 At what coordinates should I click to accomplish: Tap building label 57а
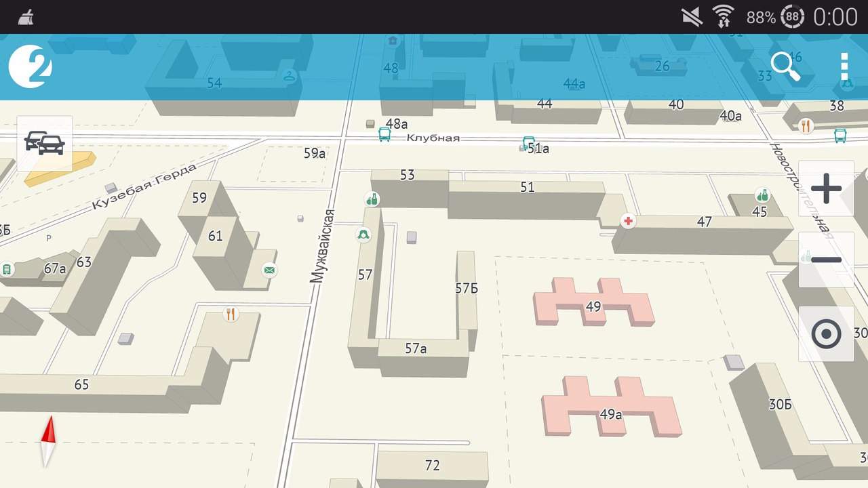[416, 348]
